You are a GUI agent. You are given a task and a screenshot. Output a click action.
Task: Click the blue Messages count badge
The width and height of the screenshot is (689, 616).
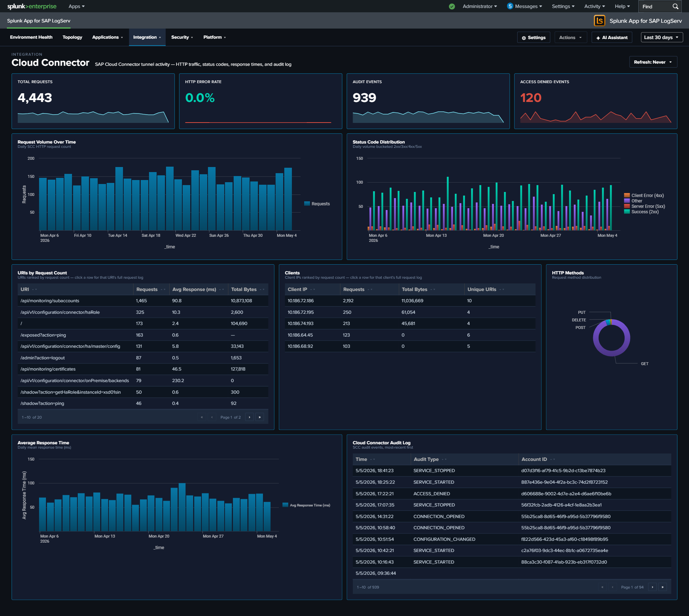pos(510,6)
